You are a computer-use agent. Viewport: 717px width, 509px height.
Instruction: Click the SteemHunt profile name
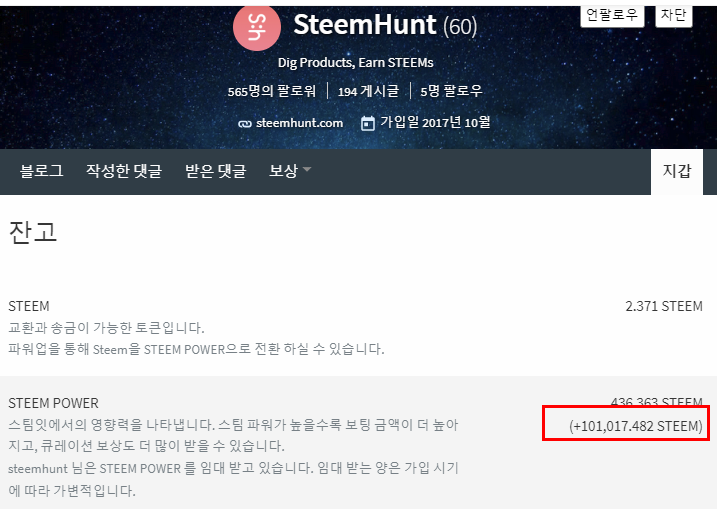pyautogui.click(x=364, y=25)
